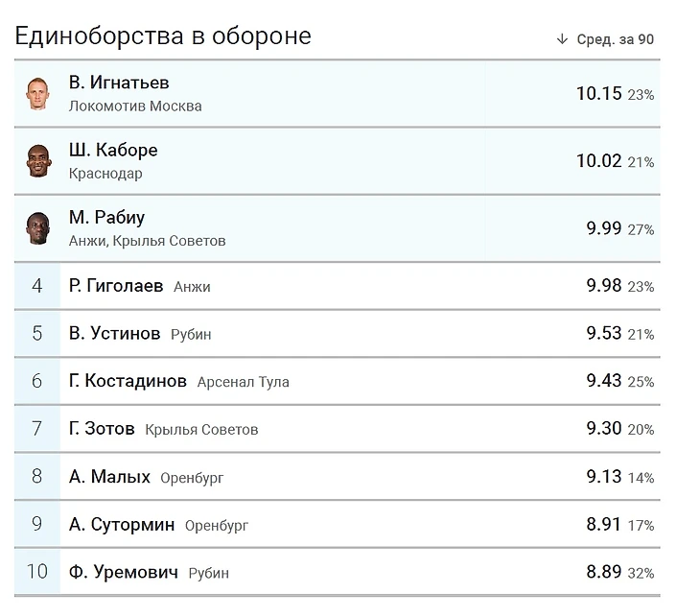Click the Единоборства в обороне heading
Screen dimensions: 700x616
163,36
